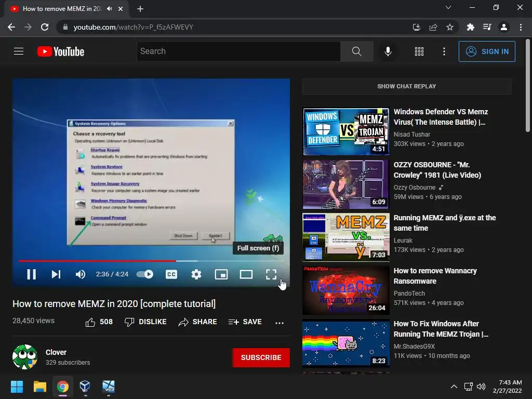Click the page vertical scrollbar

[528, 86]
